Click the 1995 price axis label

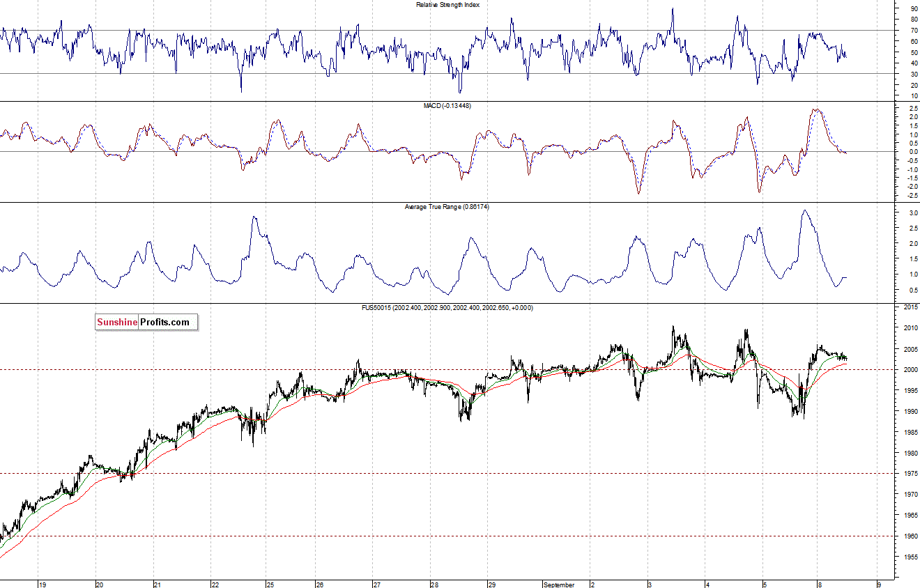(x=910, y=390)
